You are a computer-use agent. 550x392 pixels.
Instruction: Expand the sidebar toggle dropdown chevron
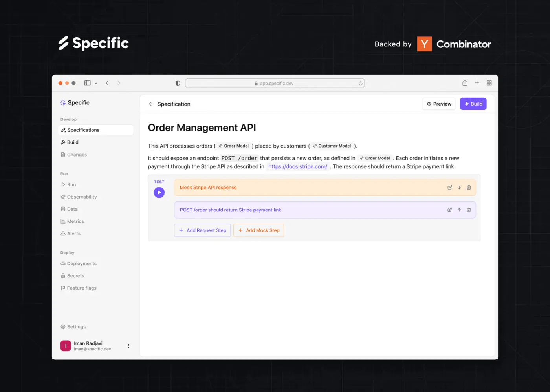(96, 83)
